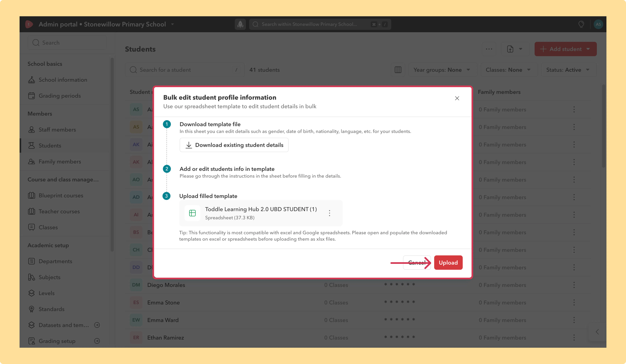
Task: Click the green spreadsheet file icon
Action: tap(192, 213)
